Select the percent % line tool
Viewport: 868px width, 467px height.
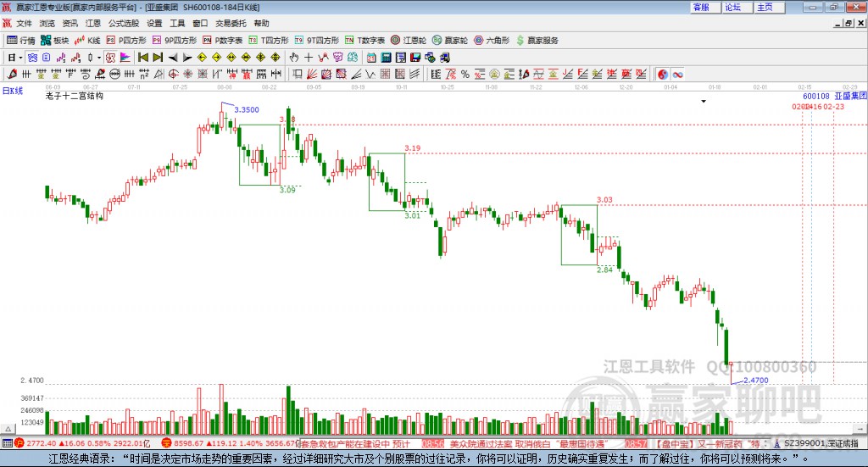click(465, 74)
